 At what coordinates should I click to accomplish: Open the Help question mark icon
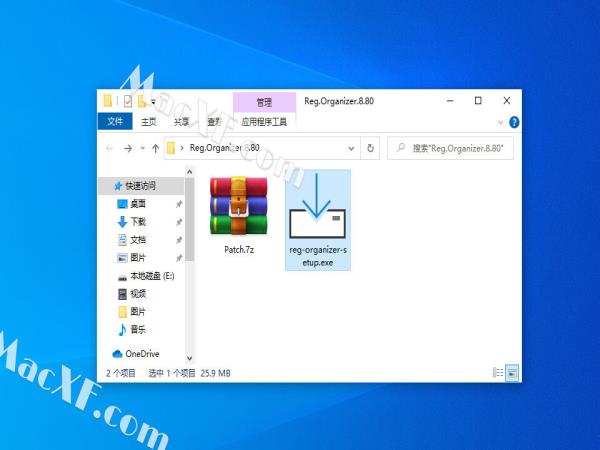[x=514, y=122]
